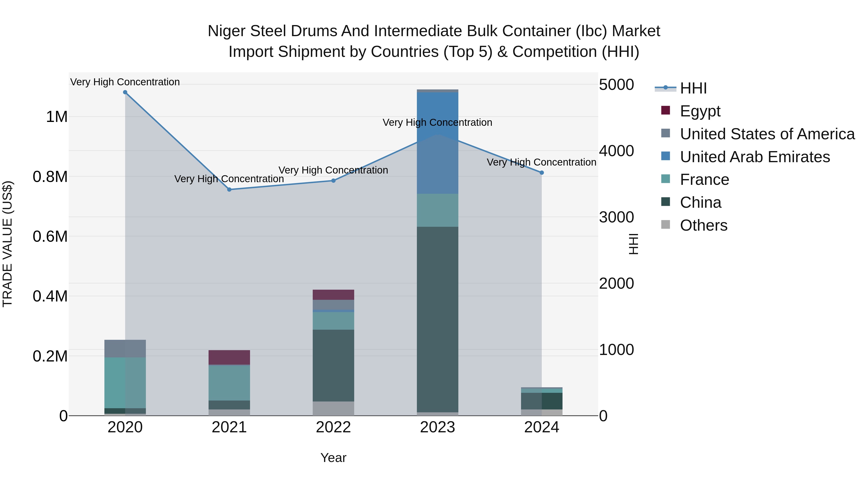Click the TRADE VALUE (US$) axis title
This screenshot has height=488, width=868.
(x=7, y=244)
